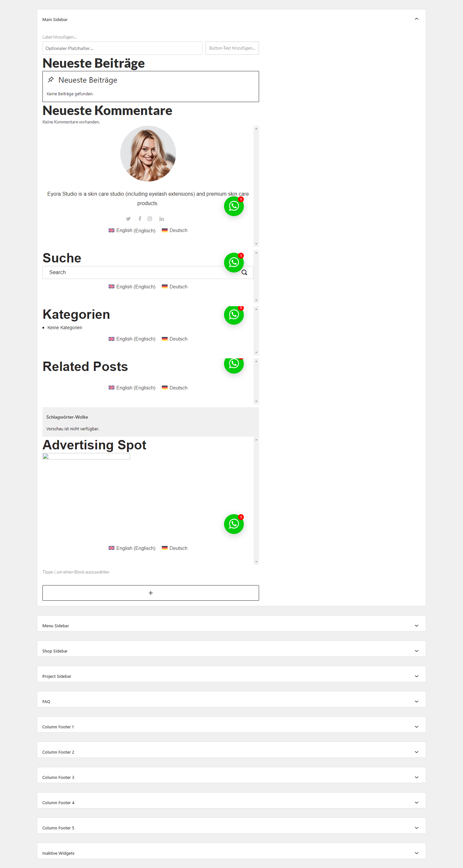
Task: Click the Twitter icon under the studio description
Action: 128,219
